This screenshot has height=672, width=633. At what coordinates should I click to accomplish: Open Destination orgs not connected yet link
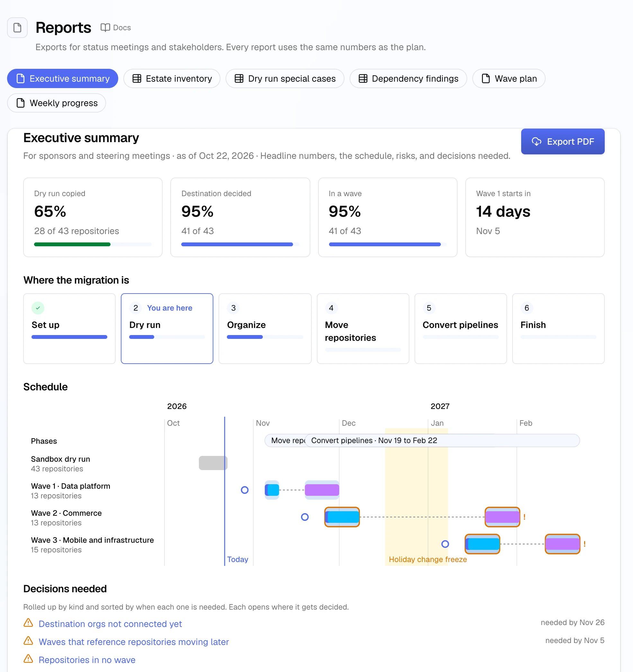pyautogui.click(x=110, y=624)
